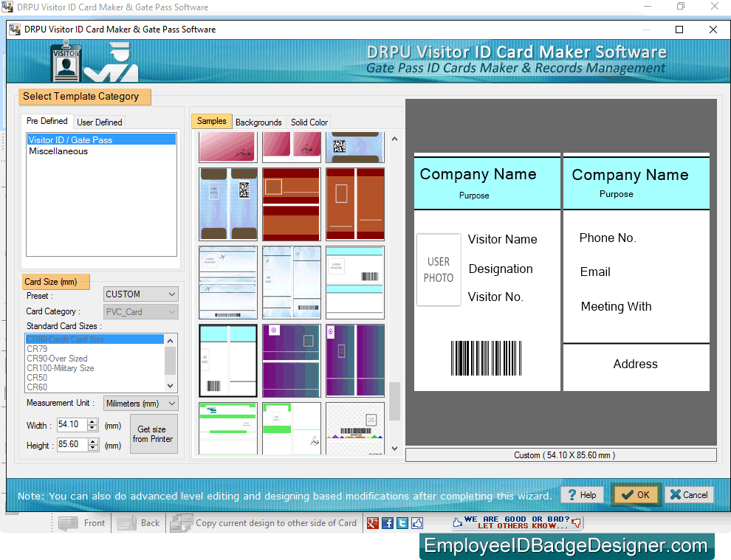
Task: Open the Backgrounds tab
Action: tap(258, 122)
